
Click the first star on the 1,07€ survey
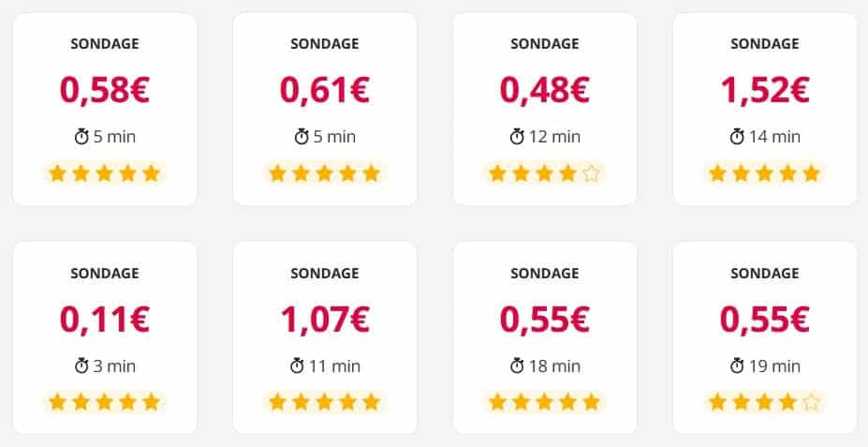pyautogui.click(x=278, y=403)
